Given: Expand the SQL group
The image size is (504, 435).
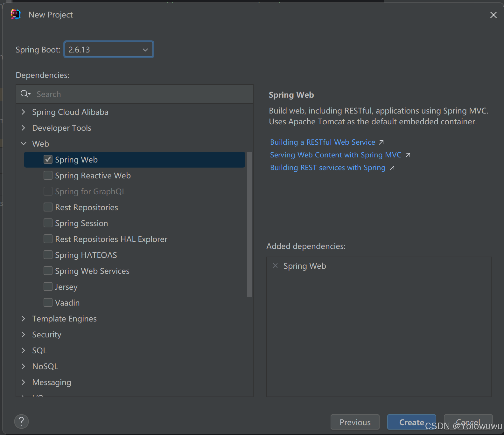Looking at the screenshot, I should (23, 350).
